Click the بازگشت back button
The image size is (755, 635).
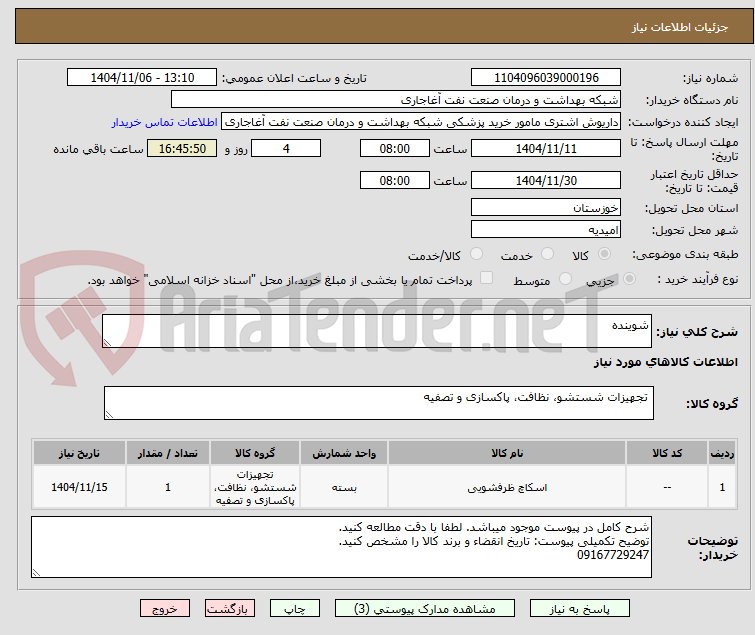[230, 609]
